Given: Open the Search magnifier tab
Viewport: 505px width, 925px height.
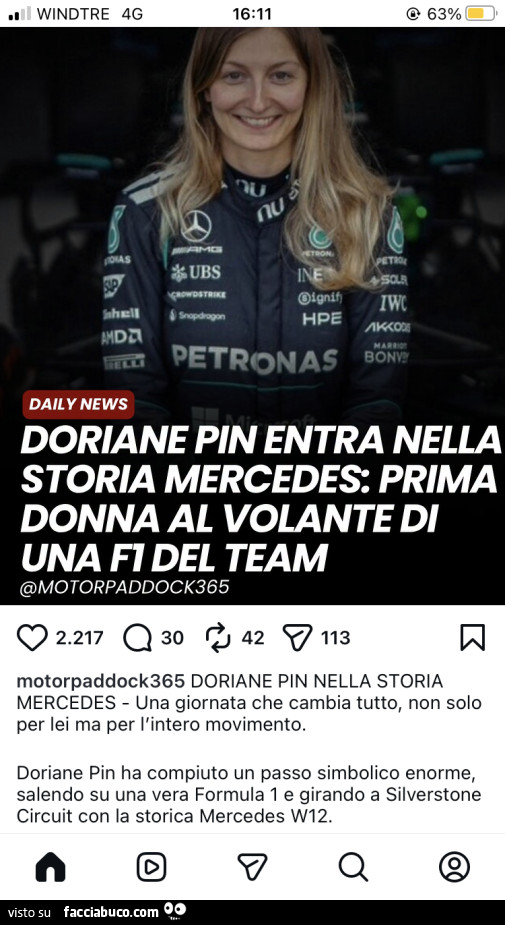Looking at the screenshot, I should click(353, 867).
